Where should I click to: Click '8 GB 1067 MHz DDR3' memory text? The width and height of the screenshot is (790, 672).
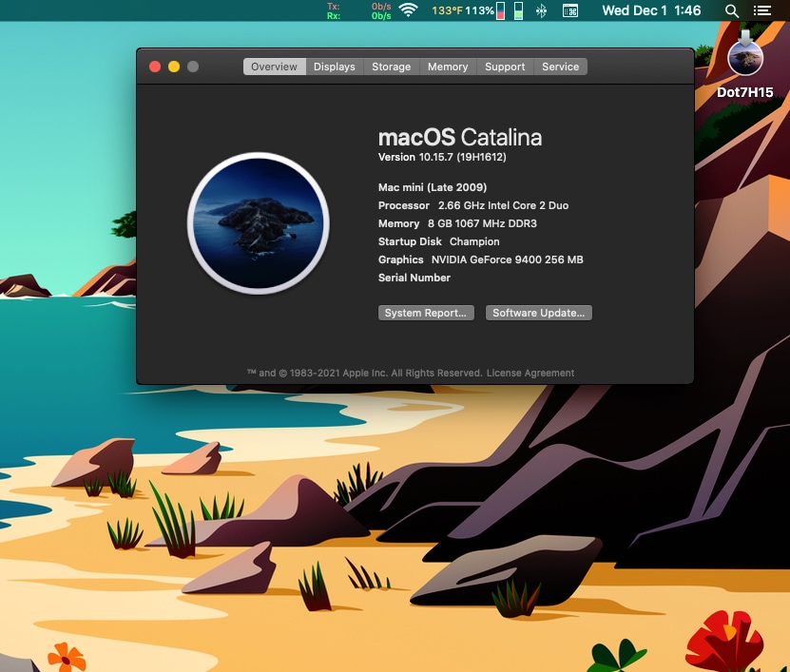point(482,223)
